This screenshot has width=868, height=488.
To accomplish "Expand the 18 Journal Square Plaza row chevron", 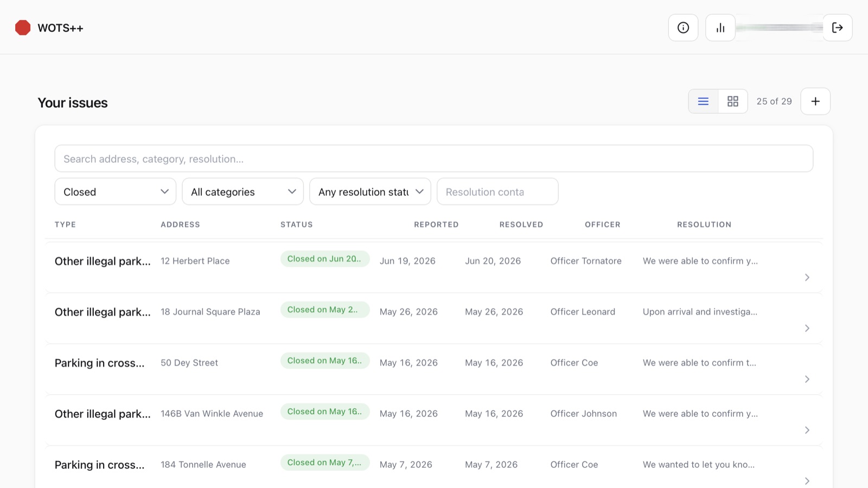I will coord(807,329).
